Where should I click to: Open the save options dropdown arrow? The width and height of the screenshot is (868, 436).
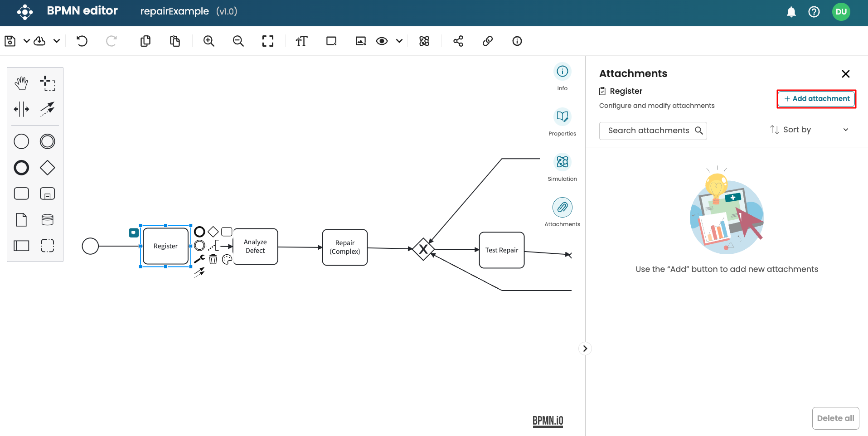(x=27, y=41)
